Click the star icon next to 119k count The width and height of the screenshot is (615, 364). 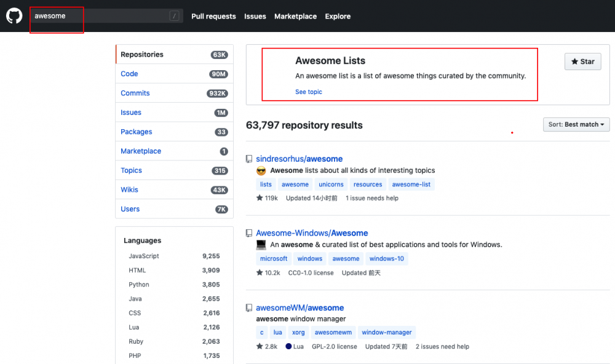coord(260,198)
